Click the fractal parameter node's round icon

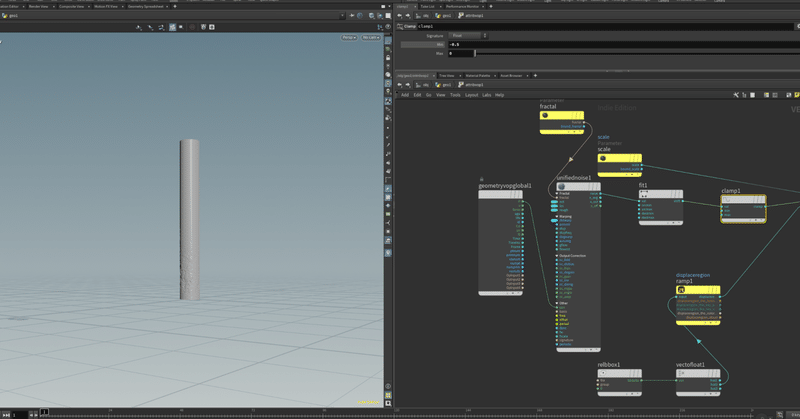click(x=545, y=115)
